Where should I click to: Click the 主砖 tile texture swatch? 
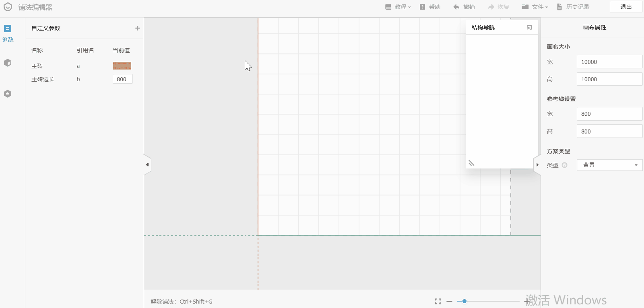[122, 66]
